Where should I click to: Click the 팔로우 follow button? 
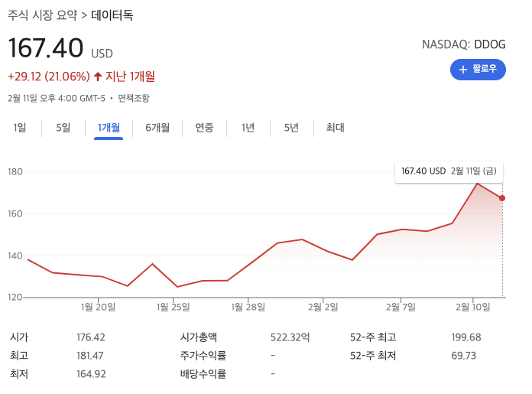click(x=478, y=70)
